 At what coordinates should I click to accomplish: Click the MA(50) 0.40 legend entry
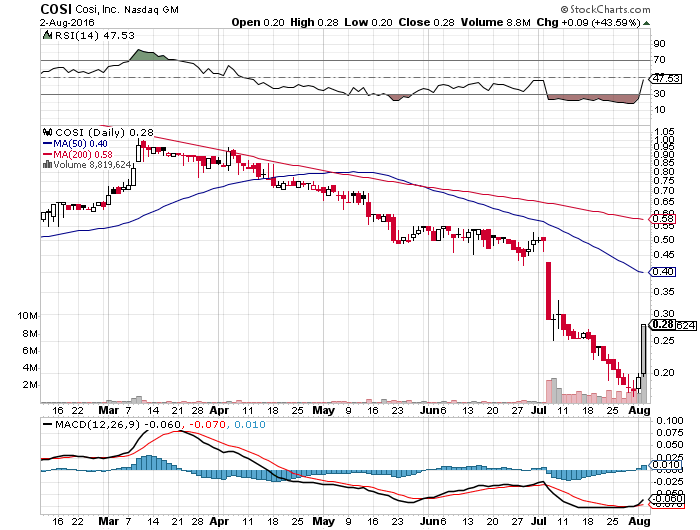(x=75, y=143)
